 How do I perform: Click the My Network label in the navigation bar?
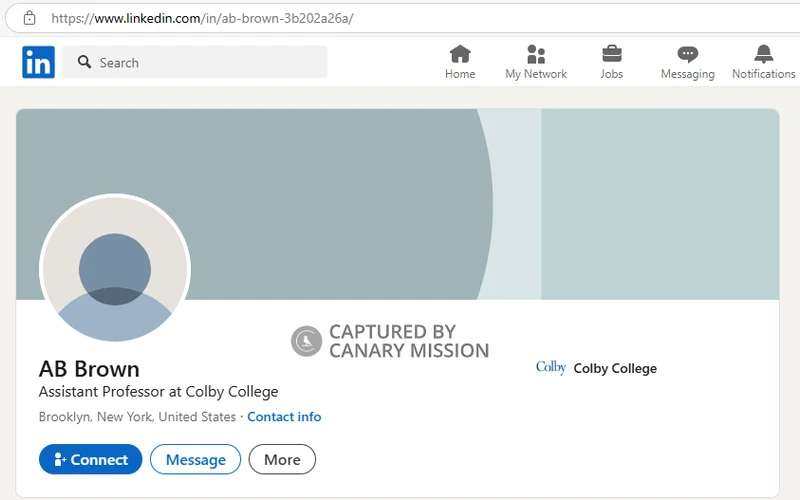[536, 74]
